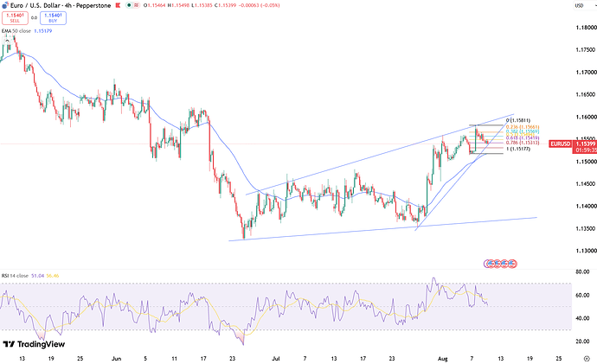This screenshot has width=597, height=364.
Task: Click the Jul date label on time axis
Action: tap(276, 359)
